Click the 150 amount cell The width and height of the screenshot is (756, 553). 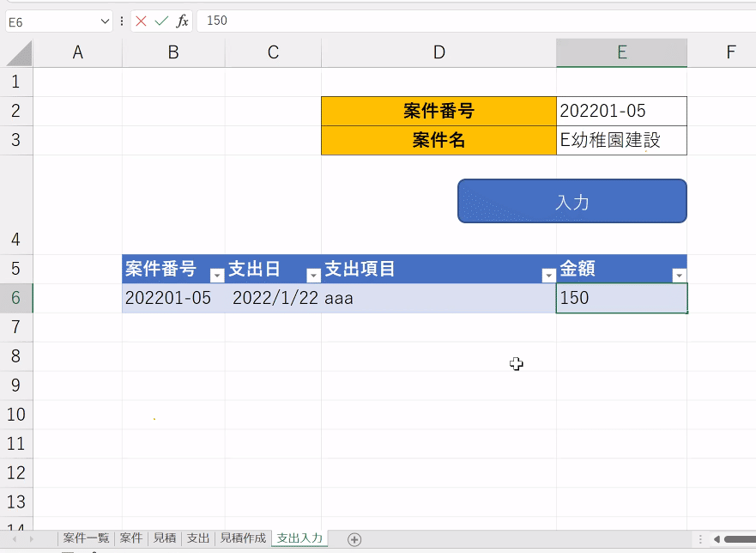tap(621, 298)
